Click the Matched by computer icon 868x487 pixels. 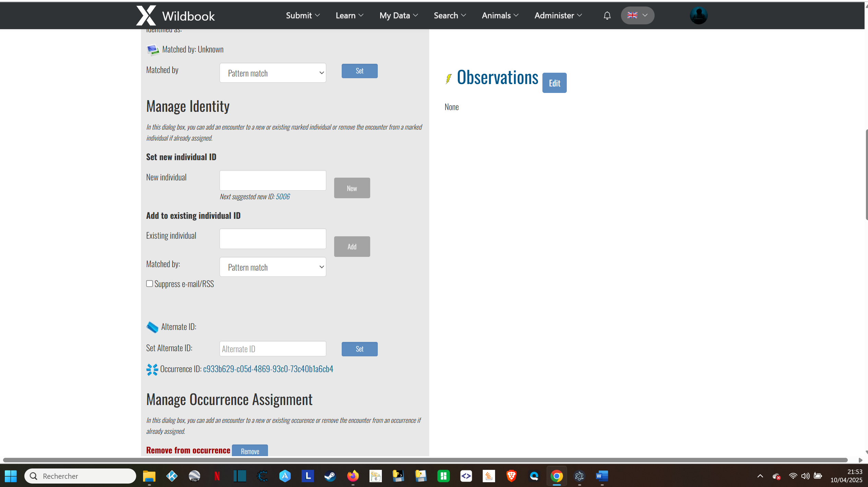coord(153,50)
